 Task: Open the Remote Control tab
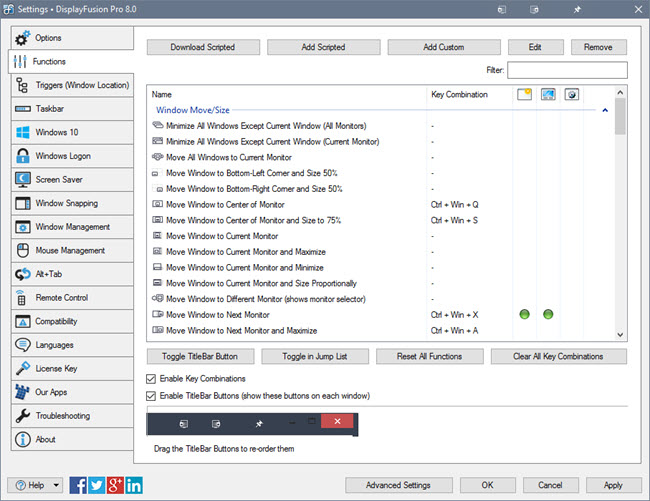pyautogui.click(x=72, y=298)
